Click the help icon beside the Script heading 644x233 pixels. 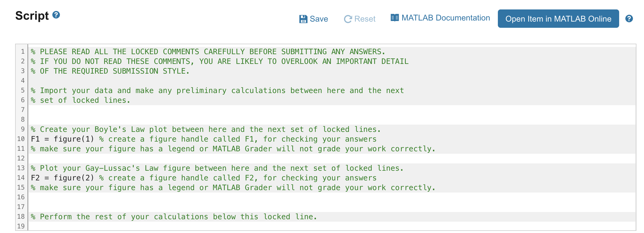click(x=56, y=15)
